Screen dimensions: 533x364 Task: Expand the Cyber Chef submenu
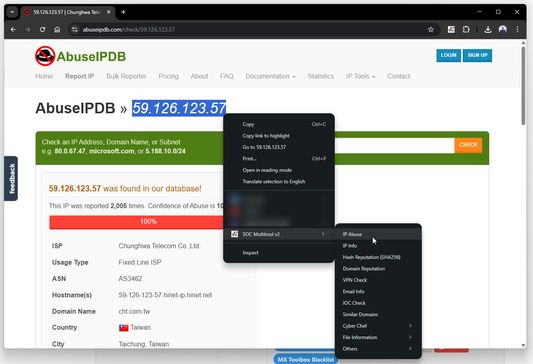(378, 326)
